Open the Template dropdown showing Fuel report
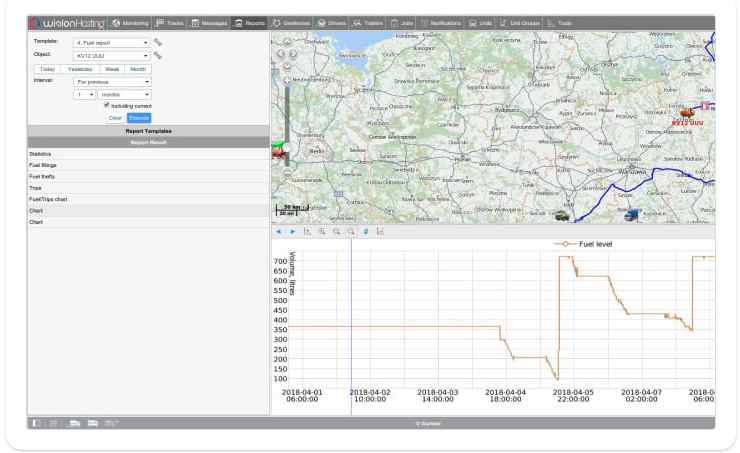The image size is (740, 453). pos(113,42)
